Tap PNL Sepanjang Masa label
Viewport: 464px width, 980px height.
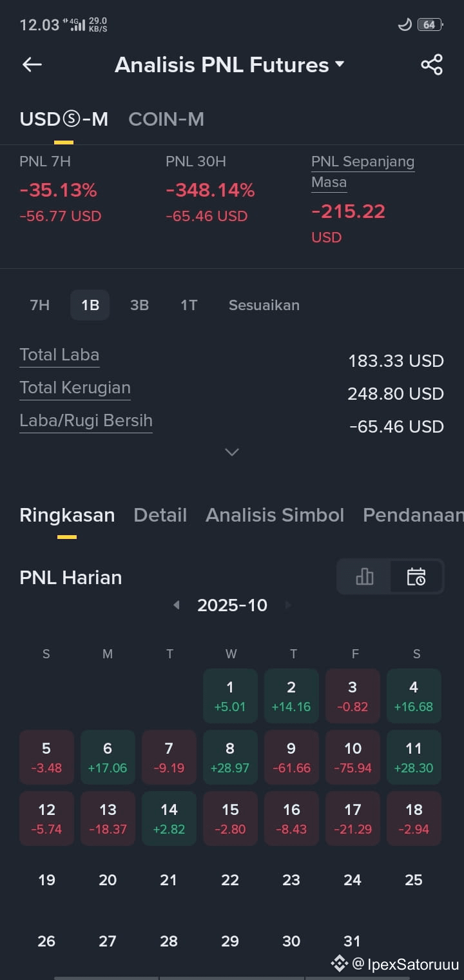[363, 171]
